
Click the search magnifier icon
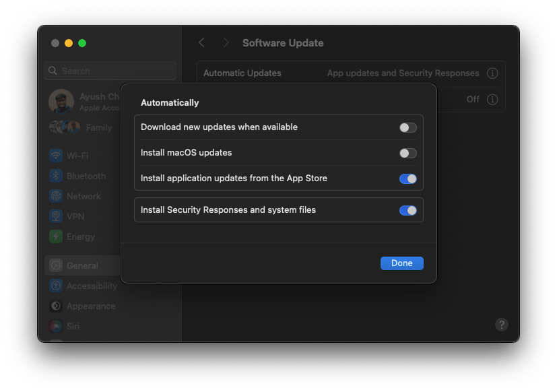(x=53, y=71)
